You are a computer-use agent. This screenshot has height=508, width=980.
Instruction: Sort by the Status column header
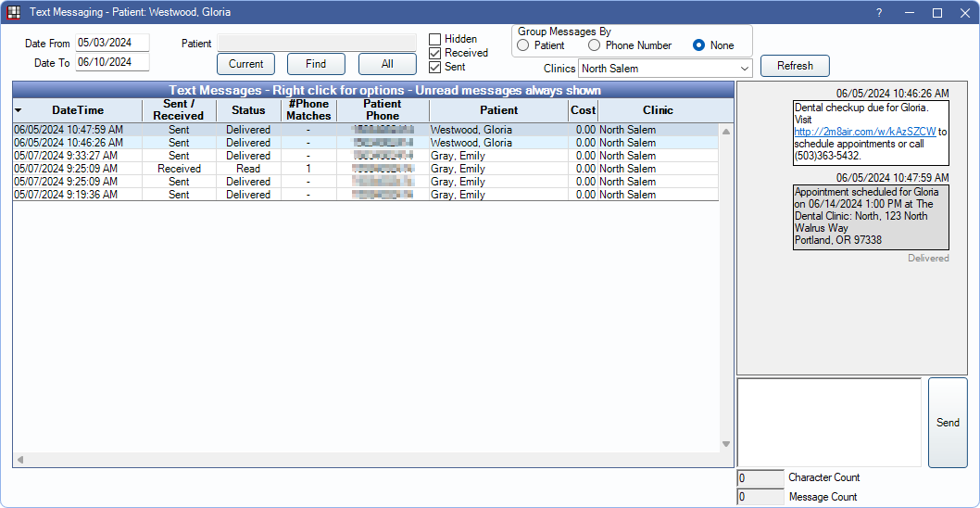(248, 110)
